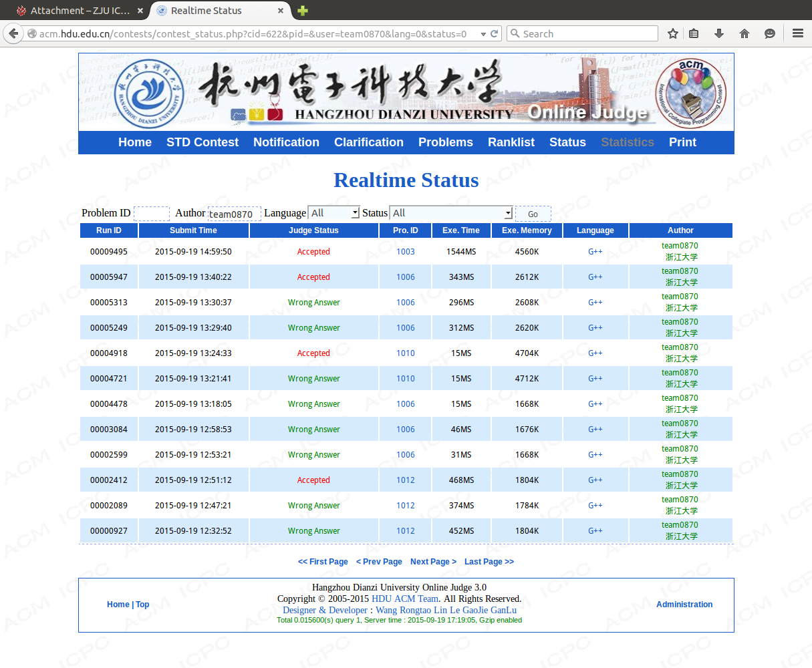Screen dimensions: 812x668
Task: Click the browser back arrow button
Action: tap(13, 33)
